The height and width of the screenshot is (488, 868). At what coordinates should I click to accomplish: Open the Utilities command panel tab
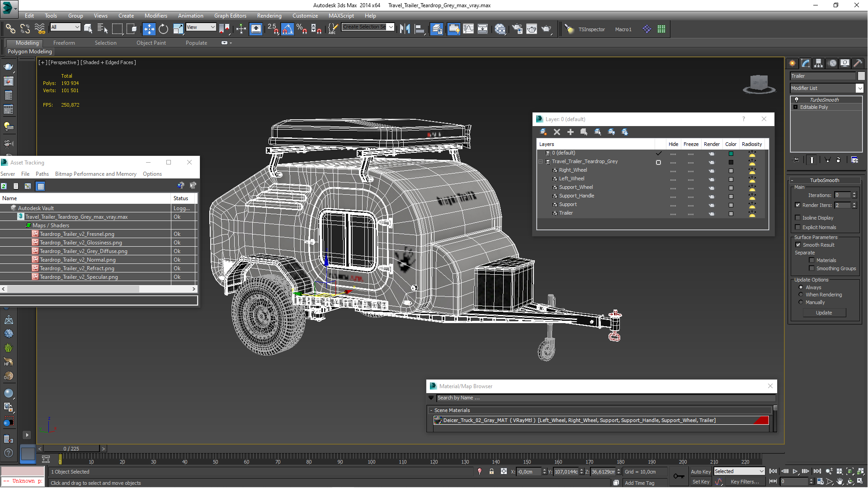pyautogui.click(x=858, y=63)
